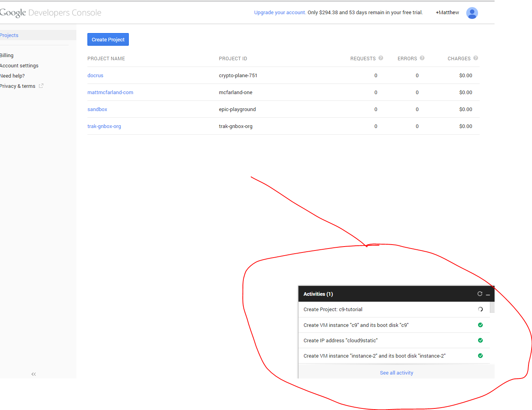
Task: Click the Create VM instance "instance-2" activity row
Action: (394, 356)
